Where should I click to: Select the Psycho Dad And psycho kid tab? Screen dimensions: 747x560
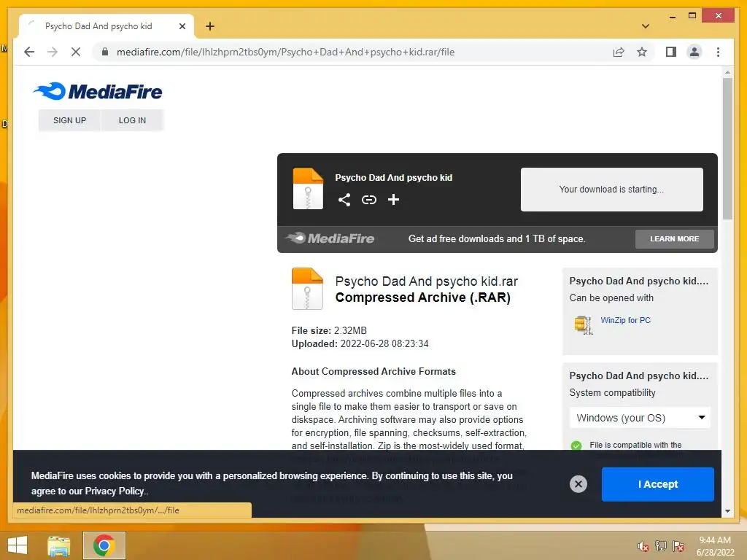tap(106, 26)
